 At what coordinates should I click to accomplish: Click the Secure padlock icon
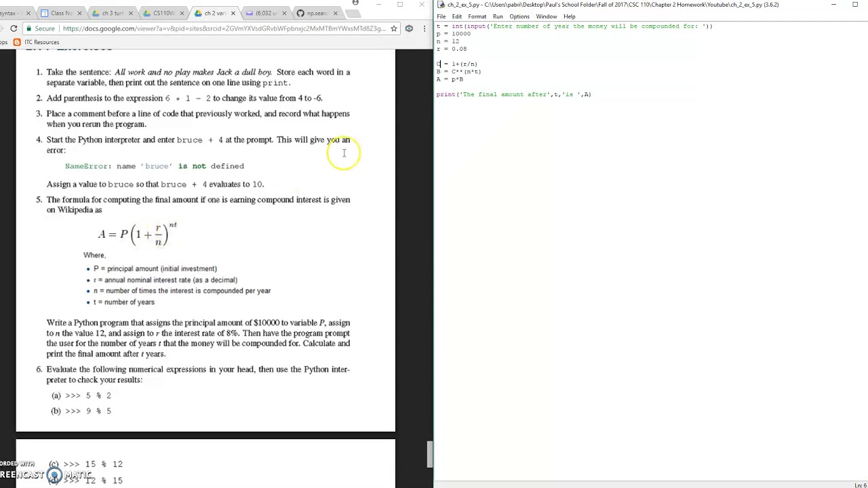28,28
